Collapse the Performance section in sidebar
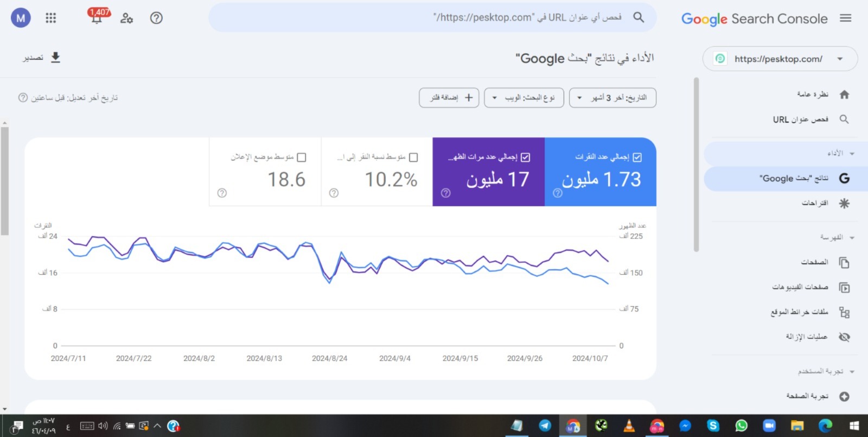The height and width of the screenshot is (437, 868). click(852, 154)
